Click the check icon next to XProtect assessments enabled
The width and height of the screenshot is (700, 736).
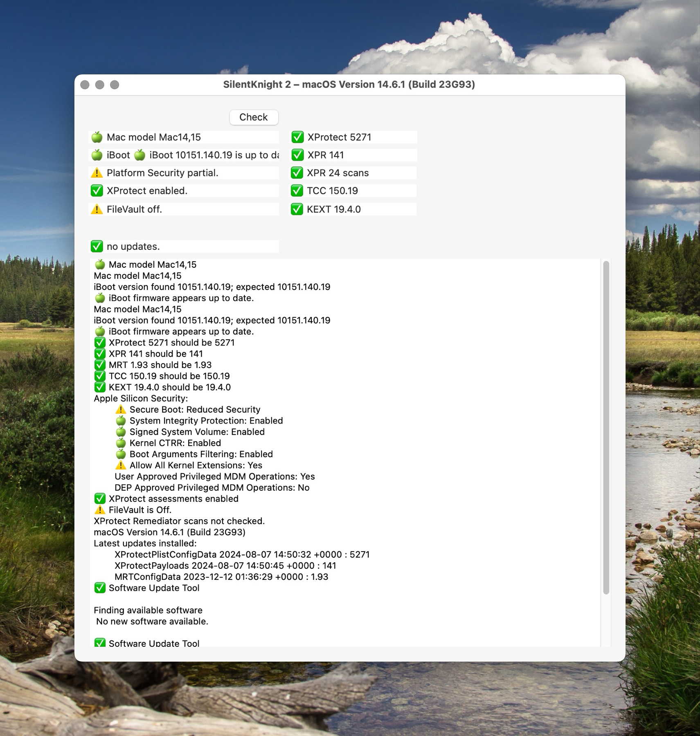coord(100,499)
